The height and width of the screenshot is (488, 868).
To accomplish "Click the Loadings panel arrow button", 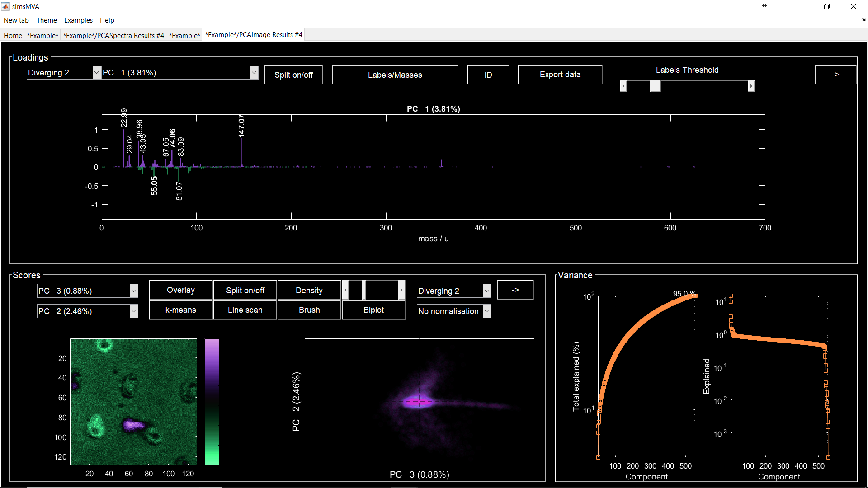I will coord(835,75).
